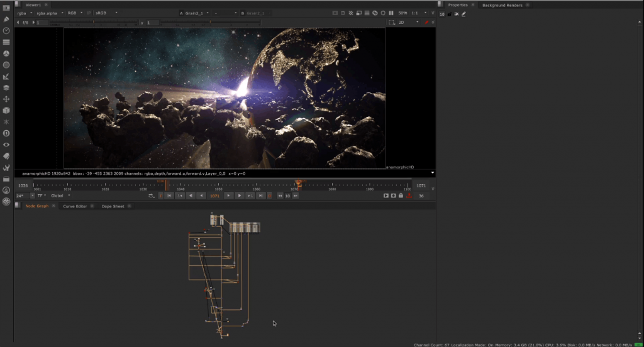Open the 3D nodes cube icon
Image resolution: width=644 pixels, height=347 pixels.
(6, 110)
